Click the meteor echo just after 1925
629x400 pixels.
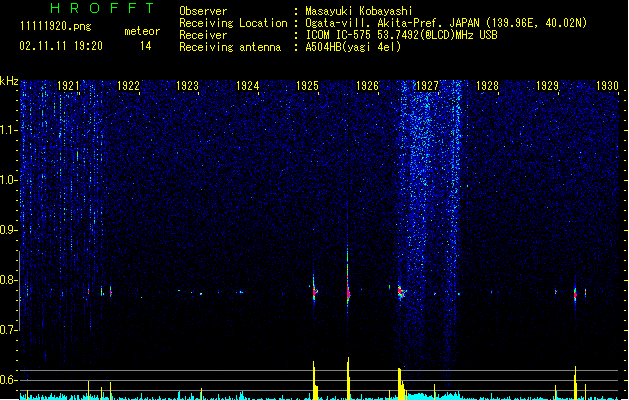314,291
